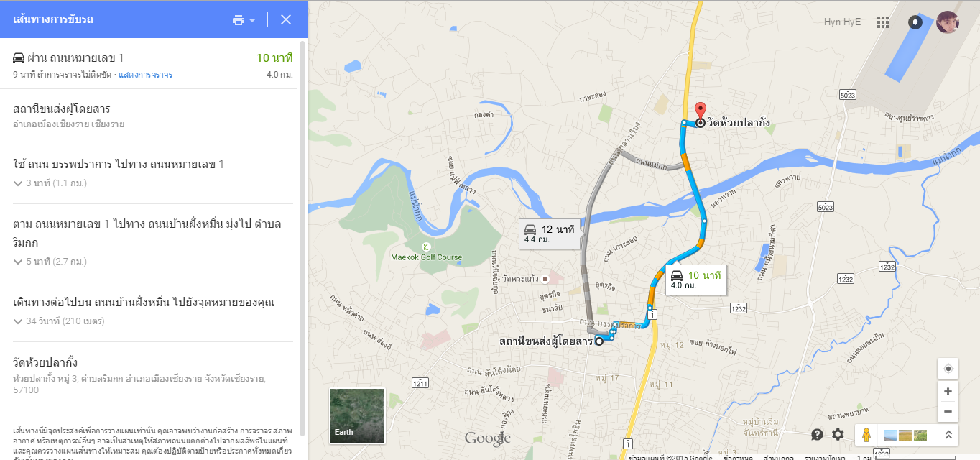
Task: Open the Google apps grid
Action: pos(883,22)
